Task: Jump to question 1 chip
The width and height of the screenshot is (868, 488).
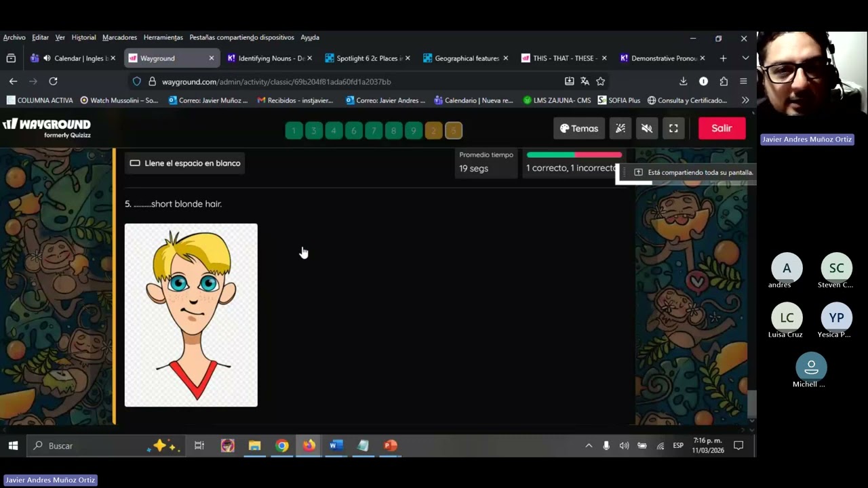Action: coord(294,130)
